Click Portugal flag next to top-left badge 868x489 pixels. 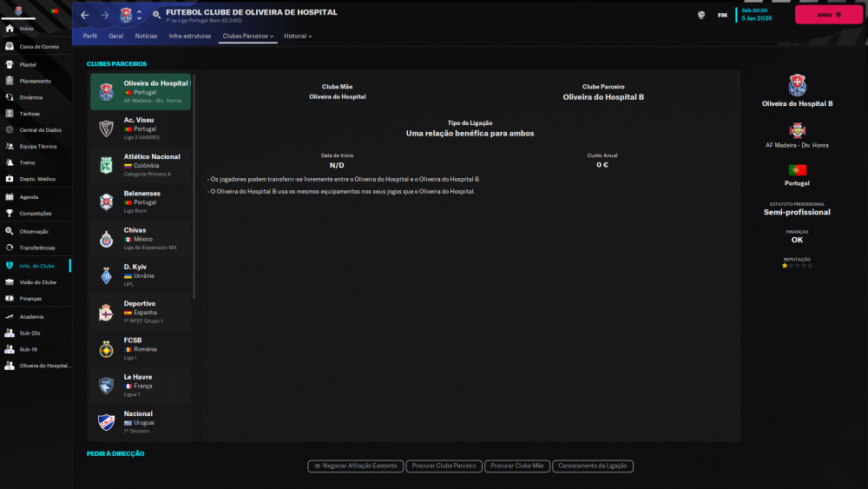tap(54, 11)
